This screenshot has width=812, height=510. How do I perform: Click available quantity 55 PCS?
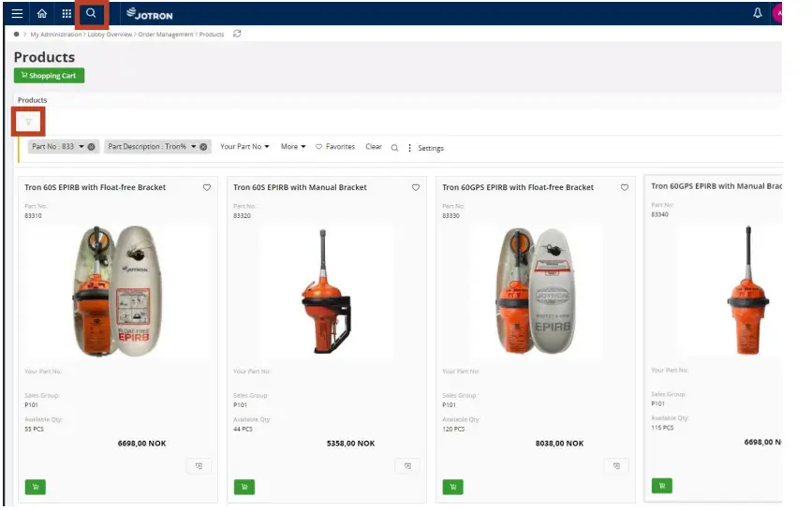(34, 429)
